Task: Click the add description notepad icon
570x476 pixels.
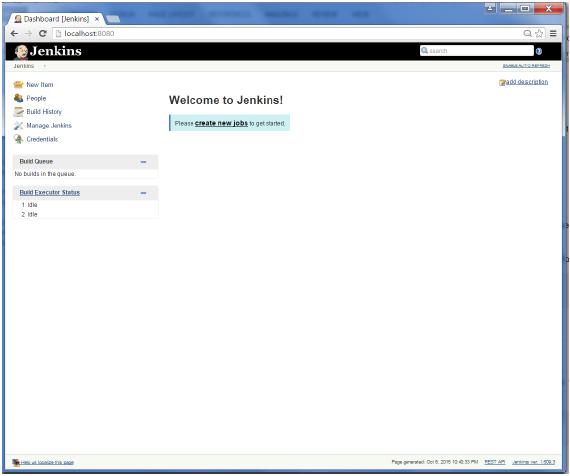Action: [x=502, y=83]
